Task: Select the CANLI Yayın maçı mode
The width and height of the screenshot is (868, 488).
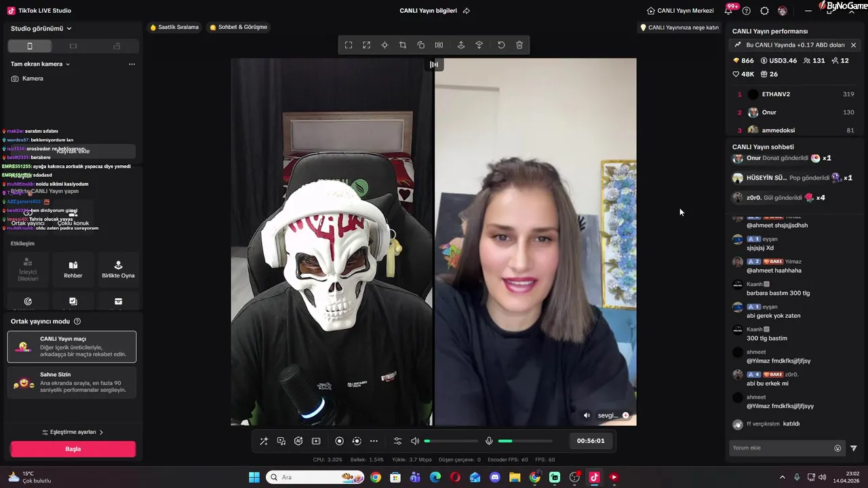Action: pos(72,346)
